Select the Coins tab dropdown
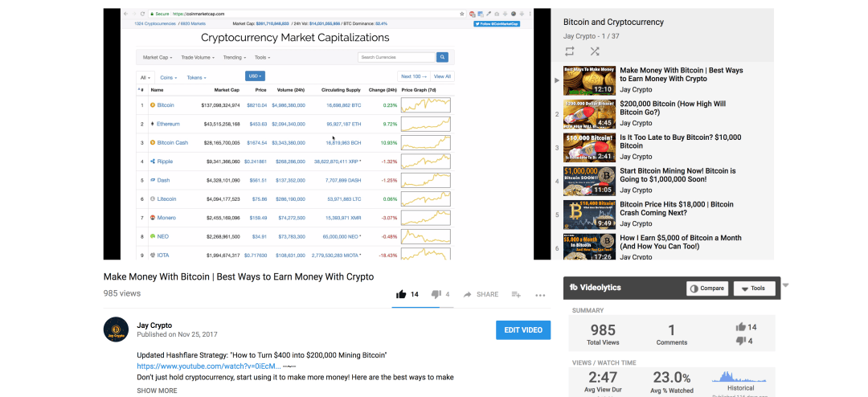This screenshot has width=868, height=397. tap(168, 77)
